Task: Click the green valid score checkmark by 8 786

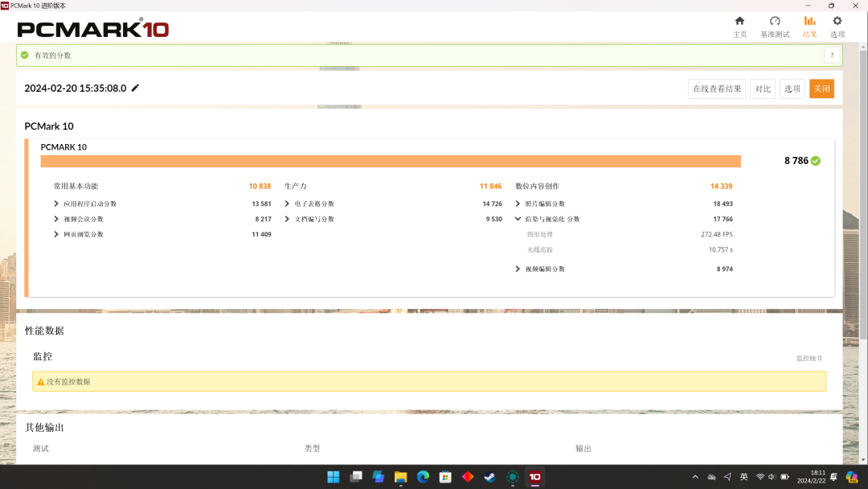Action: point(816,161)
